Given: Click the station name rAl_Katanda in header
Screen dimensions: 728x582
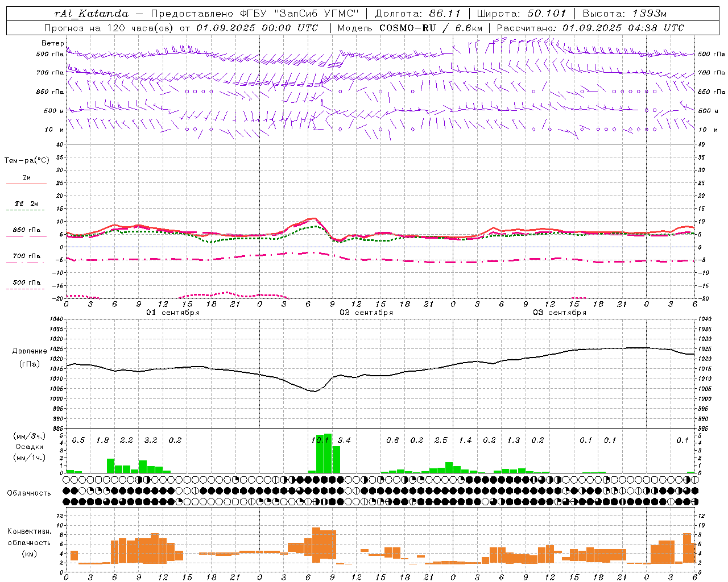Looking at the screenshot, I should pyautogui.click(x=91, y=14).
